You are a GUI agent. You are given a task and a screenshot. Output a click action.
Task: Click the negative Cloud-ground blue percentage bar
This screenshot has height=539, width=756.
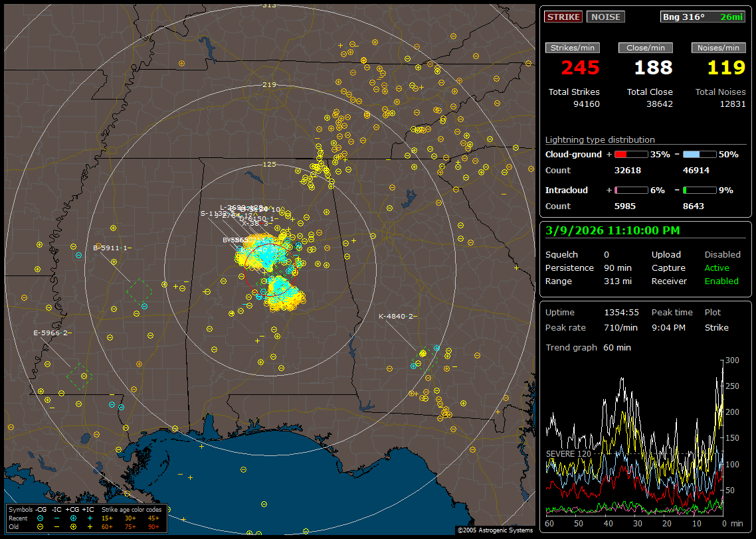point(700,154)
